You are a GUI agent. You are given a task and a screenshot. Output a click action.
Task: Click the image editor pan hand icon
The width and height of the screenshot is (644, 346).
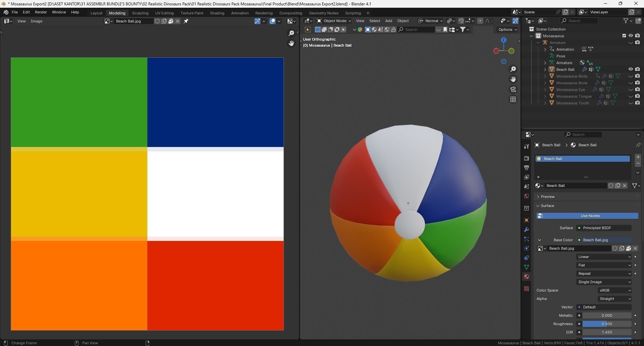click(x=291, y=43)
